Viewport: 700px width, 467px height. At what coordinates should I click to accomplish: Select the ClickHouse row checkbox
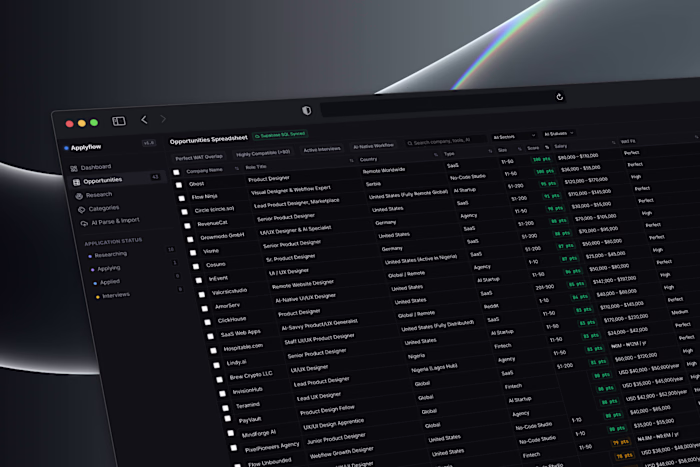click(x=208, y=322)
